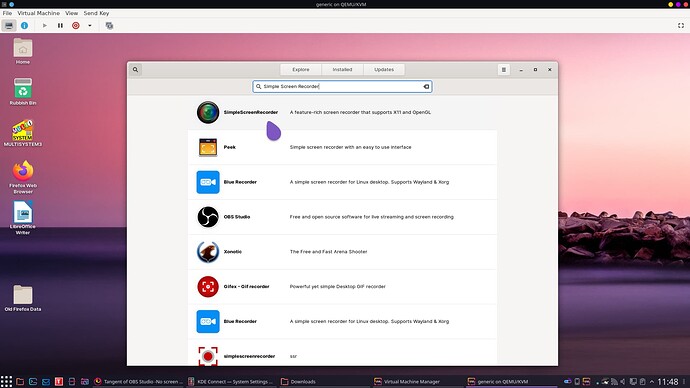Click 'The Free and Fast Arena Shooter' description
The height and width of the screenshot is (388, 690).
coord(328,252)
